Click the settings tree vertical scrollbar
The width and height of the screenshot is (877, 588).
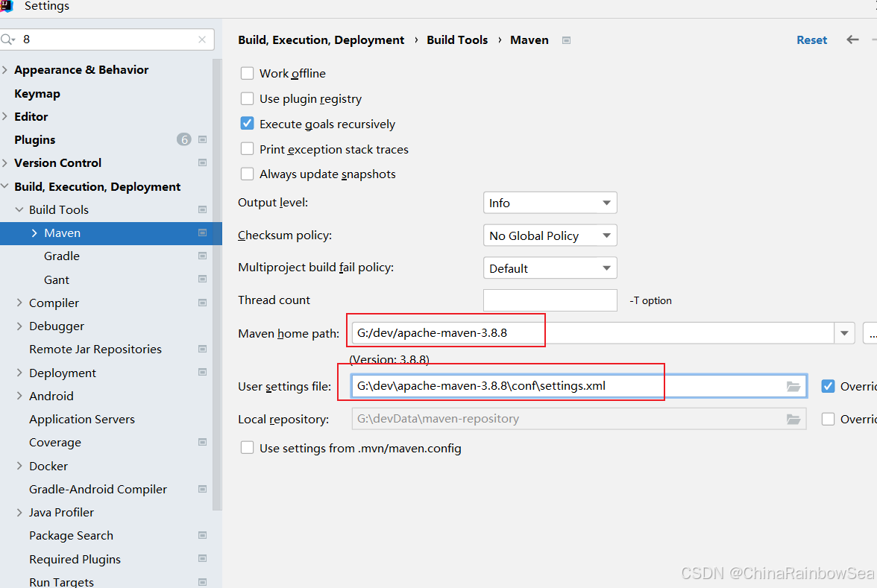pyautogui.click(x=217, y=284)
